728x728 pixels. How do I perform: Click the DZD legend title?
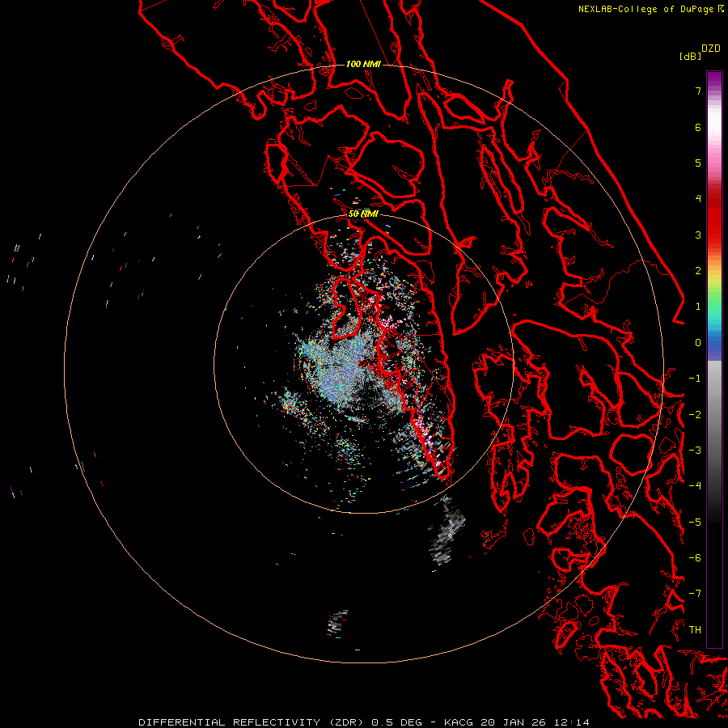(x=711, y=49)
